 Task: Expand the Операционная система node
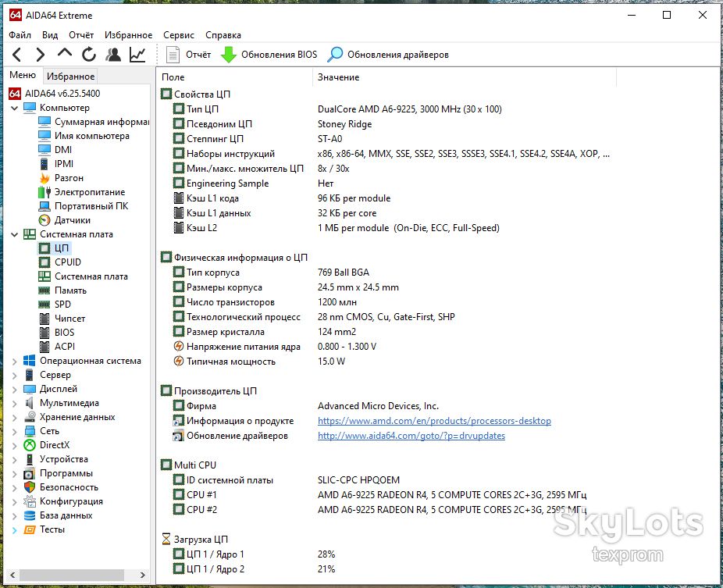click(15, 361)
